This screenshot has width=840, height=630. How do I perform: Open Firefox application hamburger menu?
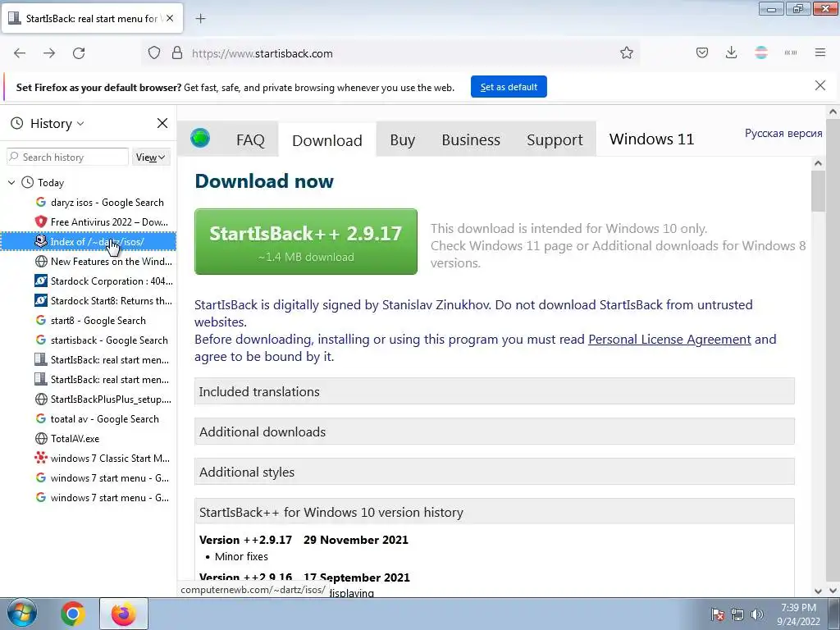(x=820, y=52)
